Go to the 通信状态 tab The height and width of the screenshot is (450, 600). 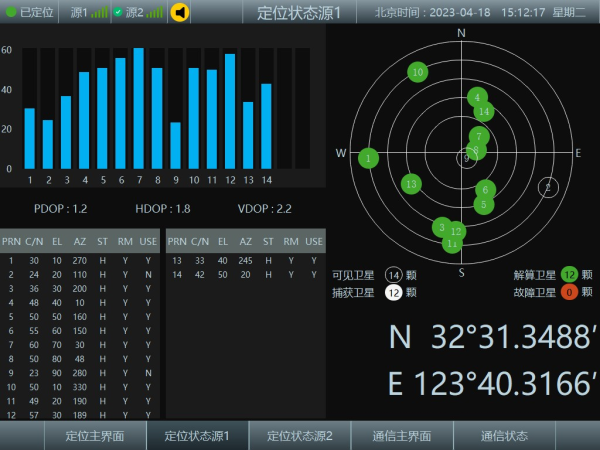pos(504,435)
